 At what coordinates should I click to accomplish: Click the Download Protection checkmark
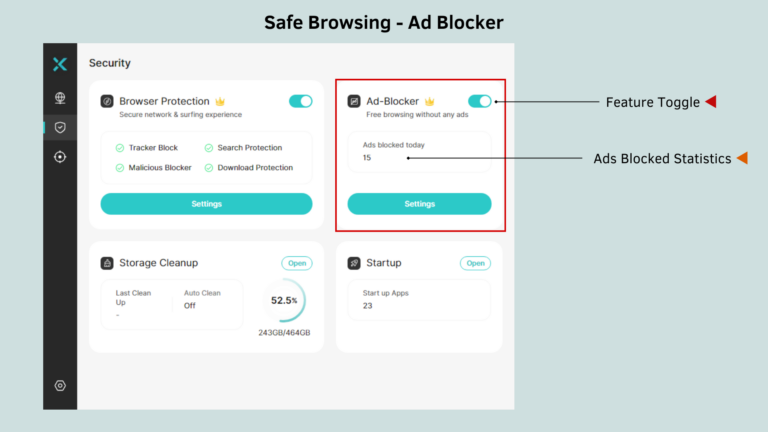tap(209, 168)
